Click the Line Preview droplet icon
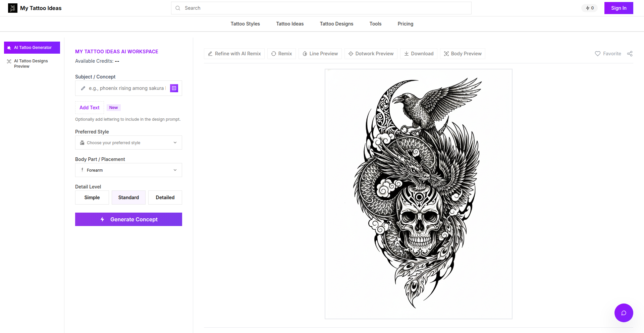Image resolution: width=644 pixels, height=333 pixels. pyautogui.click(x=305, y=54)
